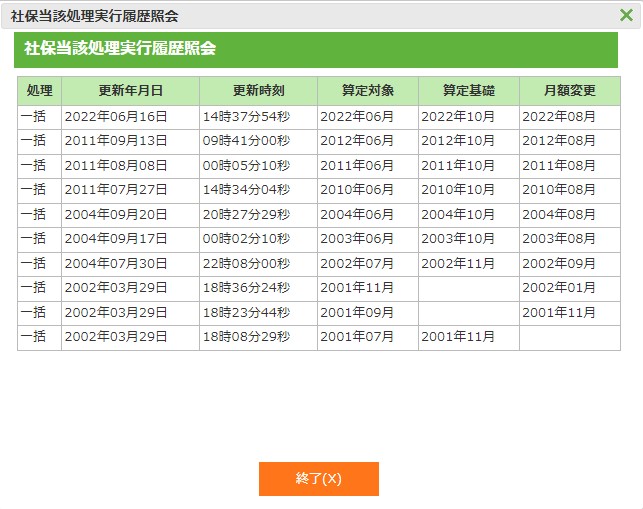Click the 終了(X) button
The height and width of the screenshot is (509, 643).
(319, 479)
